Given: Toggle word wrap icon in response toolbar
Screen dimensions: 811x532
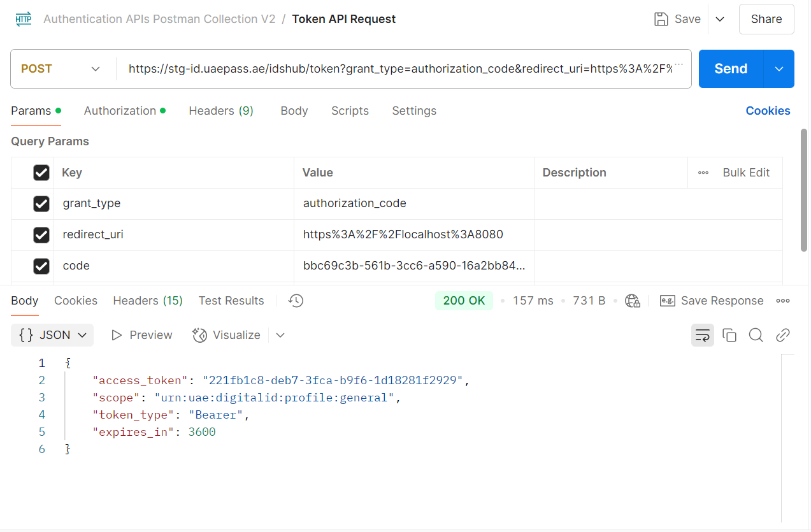Looking at the screenshot, I should [702, 335].
